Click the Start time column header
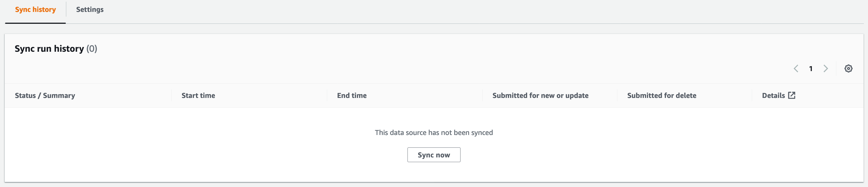Screen dimensions: 868x187 pyautogui.click(x=198, y=95)
